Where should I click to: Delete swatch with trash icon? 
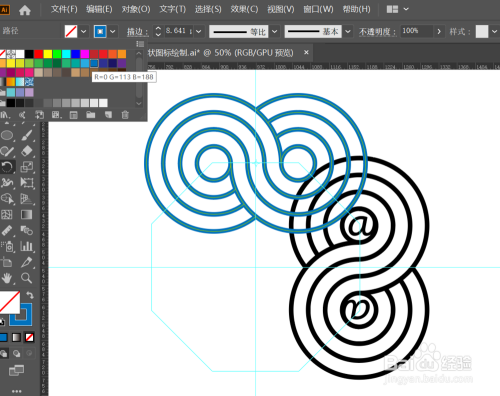tap(125, 115)
